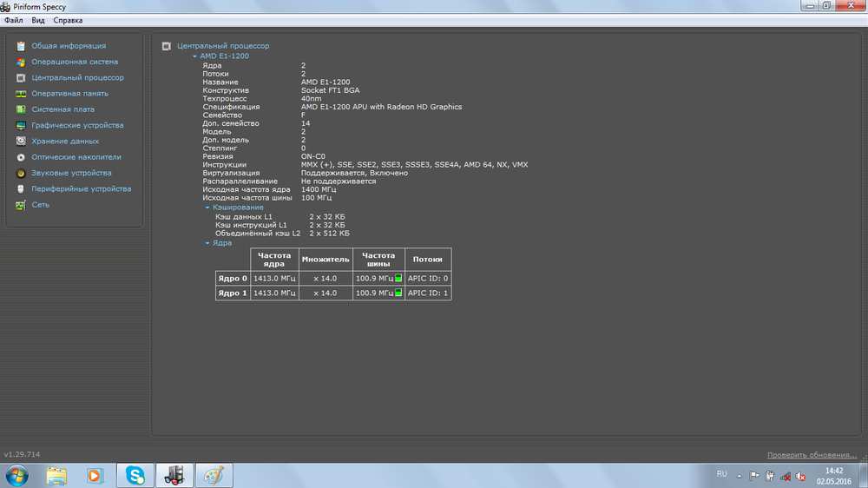Click the Периферийные устройства mouse icon
This screenshot has width=868, height=488.
coord(21,189)
